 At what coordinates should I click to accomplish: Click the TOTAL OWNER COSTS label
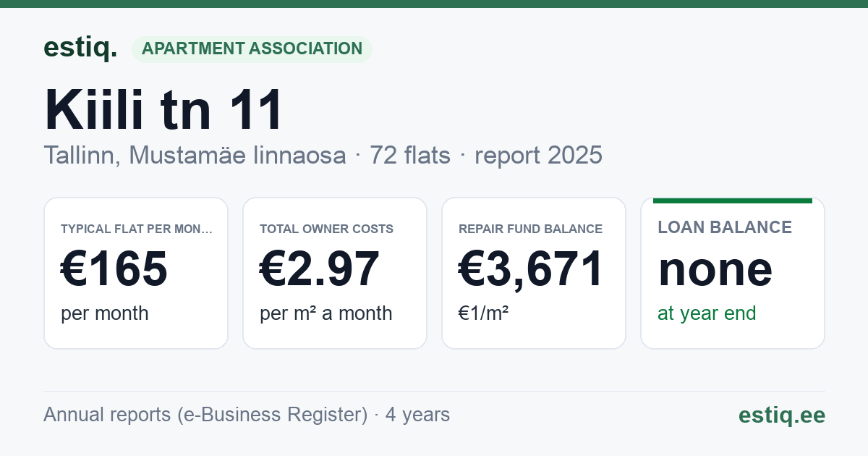click(326, 229)
